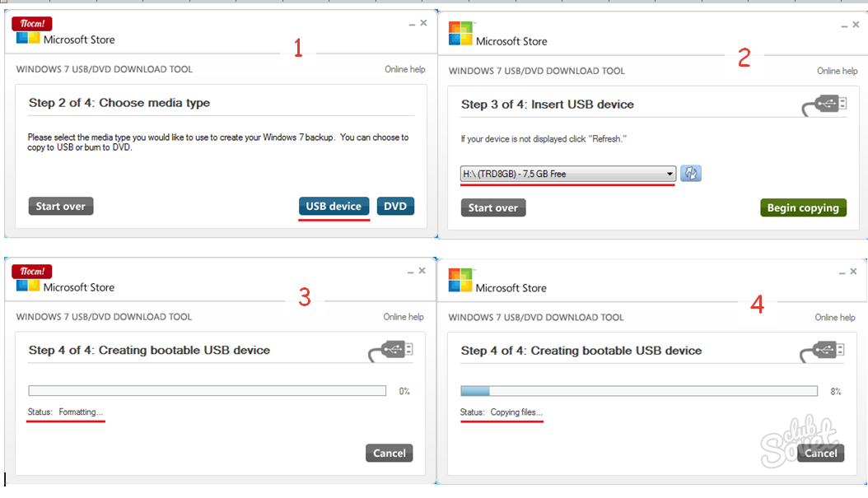Cancel the Copying files operation
868x498 pixels.
(820, 453)
